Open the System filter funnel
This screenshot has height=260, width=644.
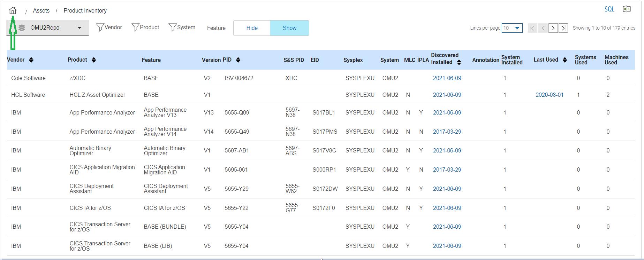[172, 27]
